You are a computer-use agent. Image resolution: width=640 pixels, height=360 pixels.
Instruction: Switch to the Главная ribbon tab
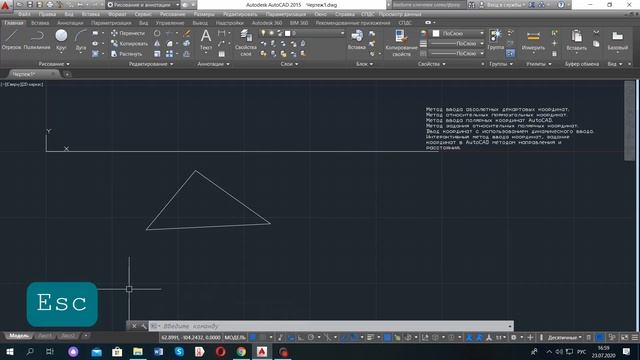[x=13, y=23]
